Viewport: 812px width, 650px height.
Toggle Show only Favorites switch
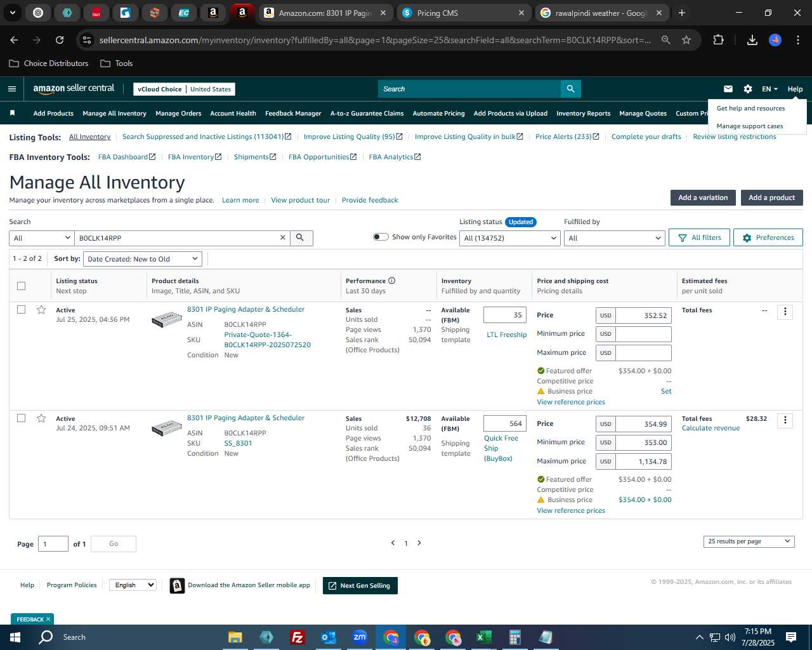pos(381,237)
